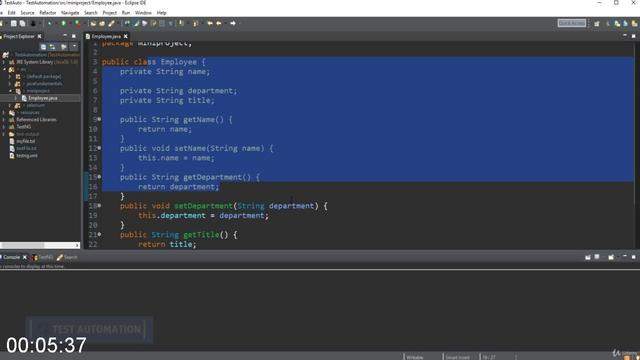Open the Debug bug icon in toolbar
The height and width of the screenshot is (360, 640).
[x=49, y=24]
